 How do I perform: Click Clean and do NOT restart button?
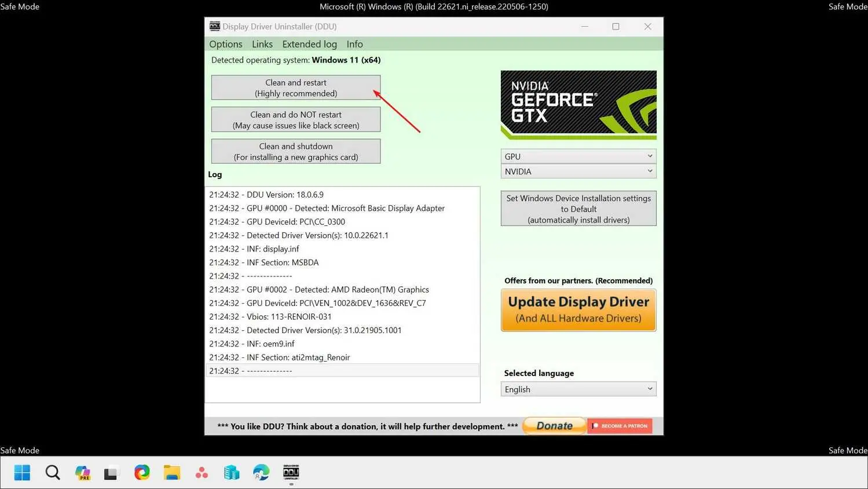(x=296, y=119)
